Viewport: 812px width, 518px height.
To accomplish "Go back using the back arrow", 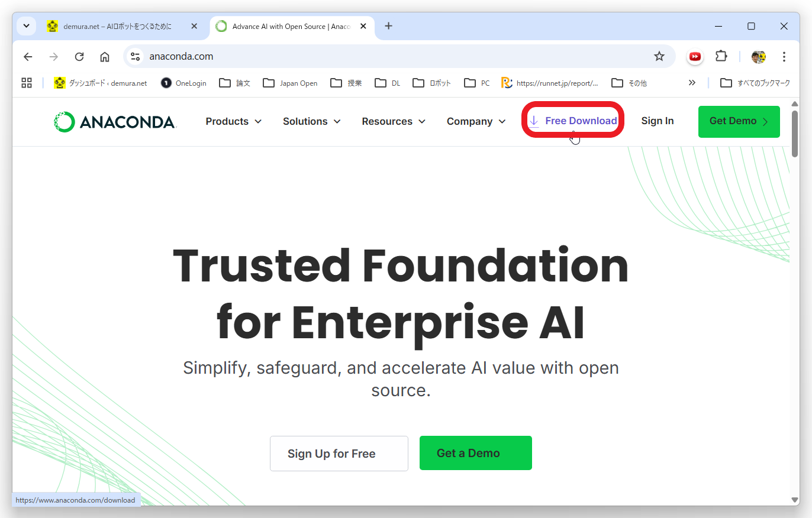I will click(x=28, y=57).
